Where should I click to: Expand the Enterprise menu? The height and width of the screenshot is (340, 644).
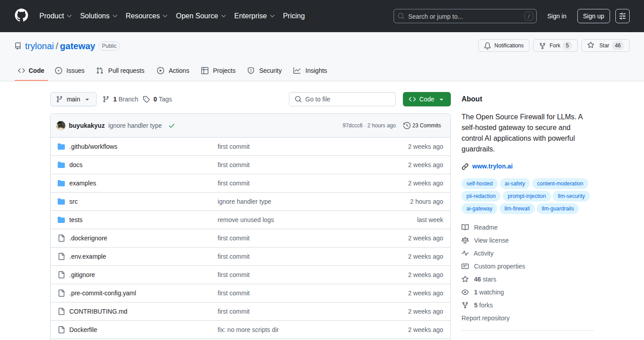[254, 16]
